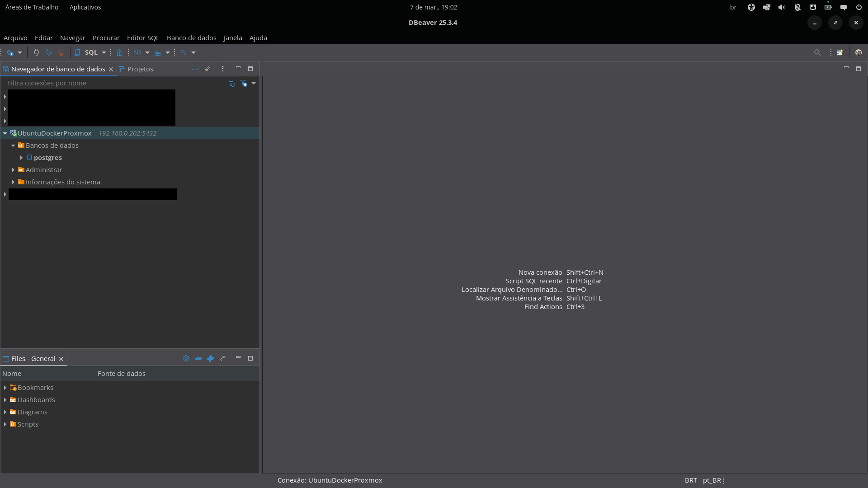Open the perspective switcher icon
868x488 pixels.
coord(840,52)
